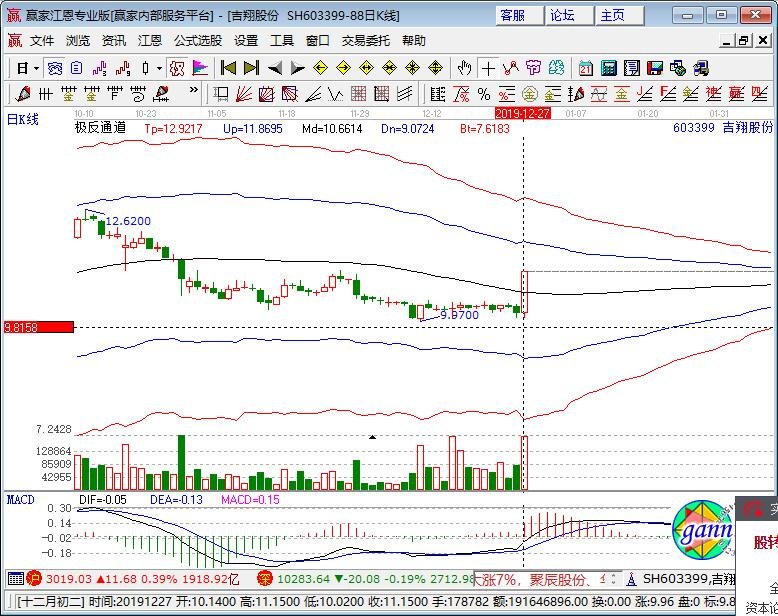
Task: Click the 客服 button in title bar
Action: 519,15
